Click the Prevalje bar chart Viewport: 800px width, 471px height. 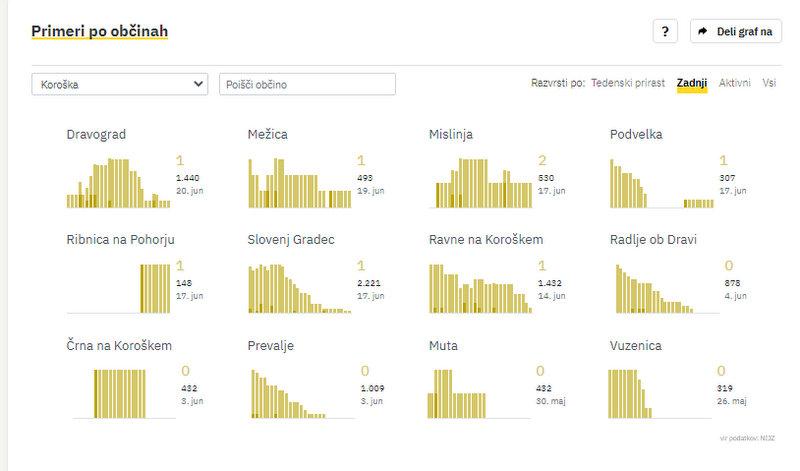(299, 393)
